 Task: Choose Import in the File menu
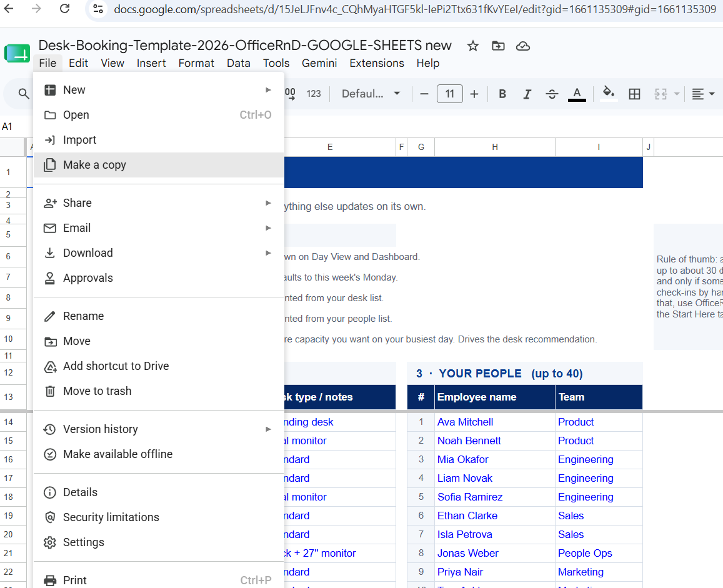coord(159,140)
